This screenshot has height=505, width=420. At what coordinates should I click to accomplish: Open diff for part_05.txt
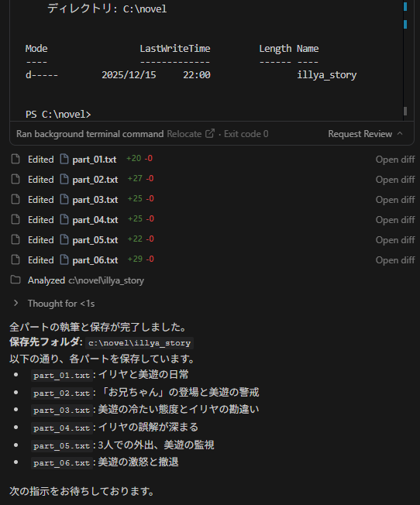[395, 240]
